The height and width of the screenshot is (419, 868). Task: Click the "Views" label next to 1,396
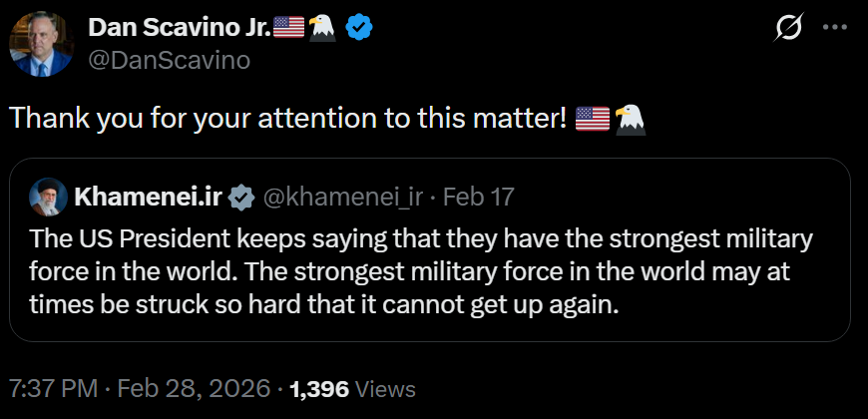385,388
